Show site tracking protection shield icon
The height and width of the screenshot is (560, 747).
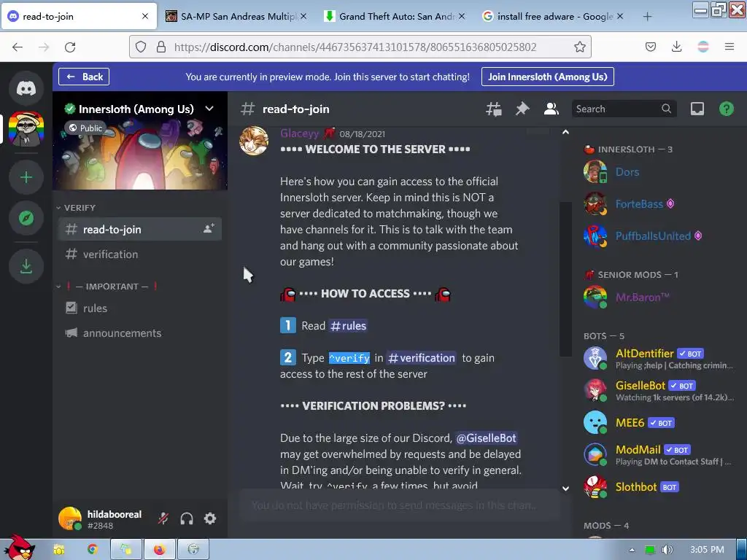tap(141, 47)
